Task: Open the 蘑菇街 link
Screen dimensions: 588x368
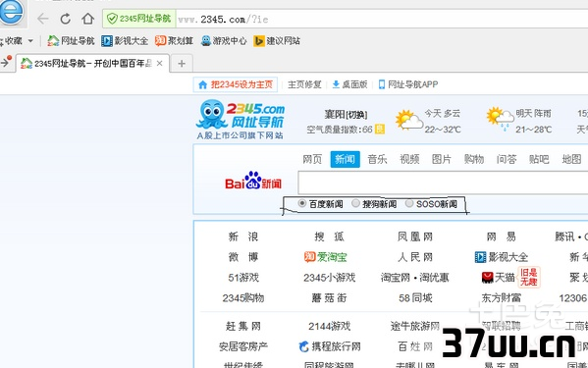Action: (329, 298)
